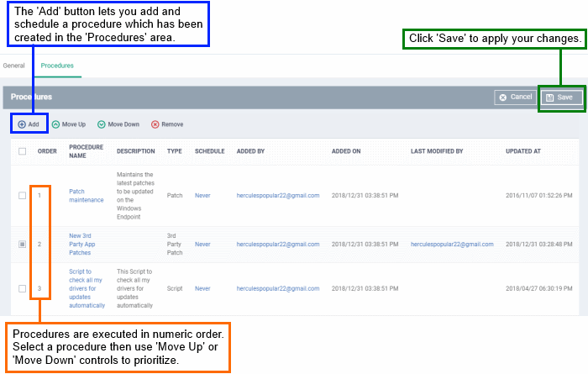The width and height of the screenshot is (588, 374).
Task: Open Added By email in the Script row
Action: [278, 288]
